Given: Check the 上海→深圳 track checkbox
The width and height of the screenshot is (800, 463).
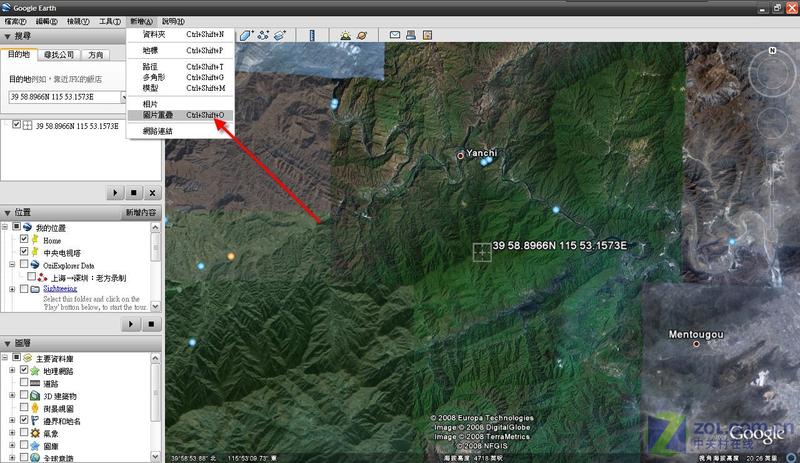Looking at the screenshot, I should (x=32, y=276).
